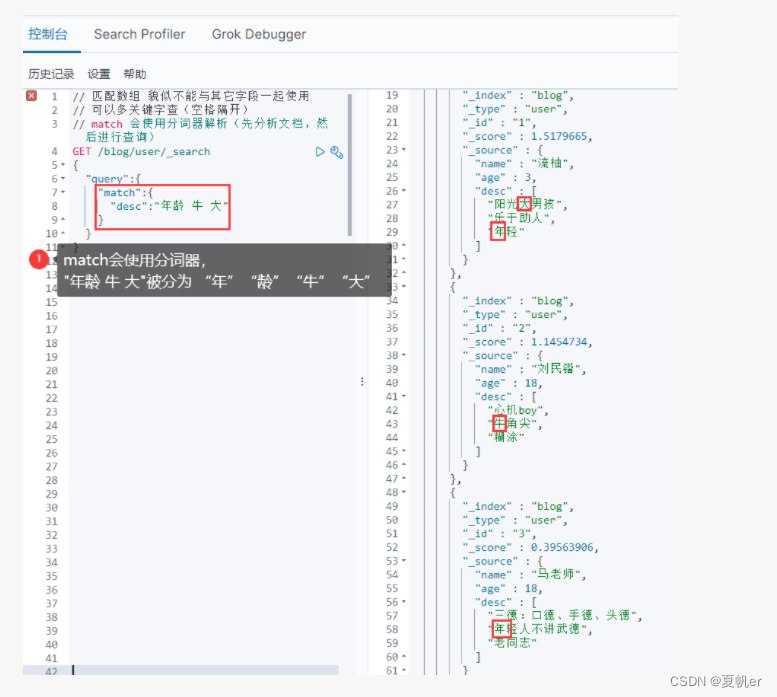The image size is (777, 697).
Task: Click the "乐于助人" string in output
Action: (521, 218)
